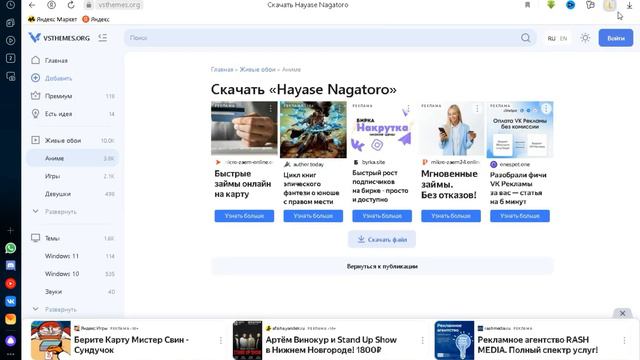Close the bottom ad banner
This screenshot has height=360, width=640.
622,313
